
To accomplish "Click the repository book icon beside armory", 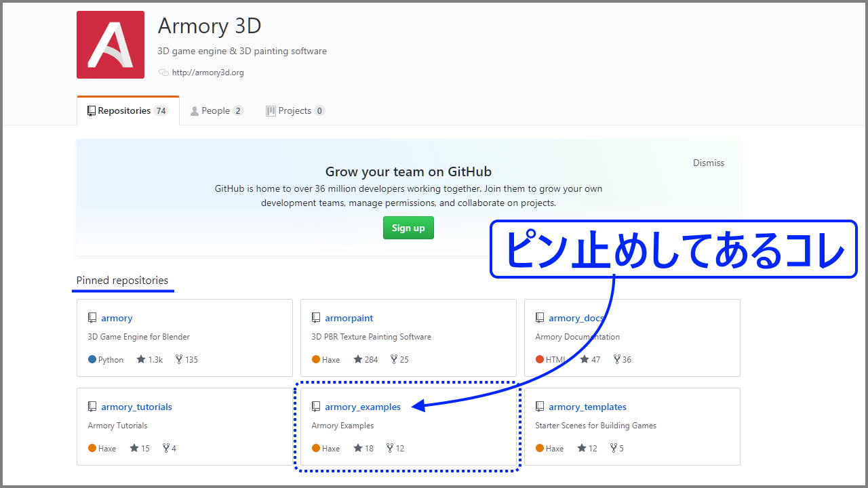I will (92, 317).
